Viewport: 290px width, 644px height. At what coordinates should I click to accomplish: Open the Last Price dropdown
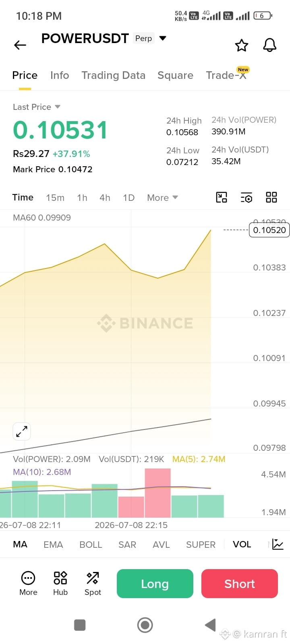point(37,107)
